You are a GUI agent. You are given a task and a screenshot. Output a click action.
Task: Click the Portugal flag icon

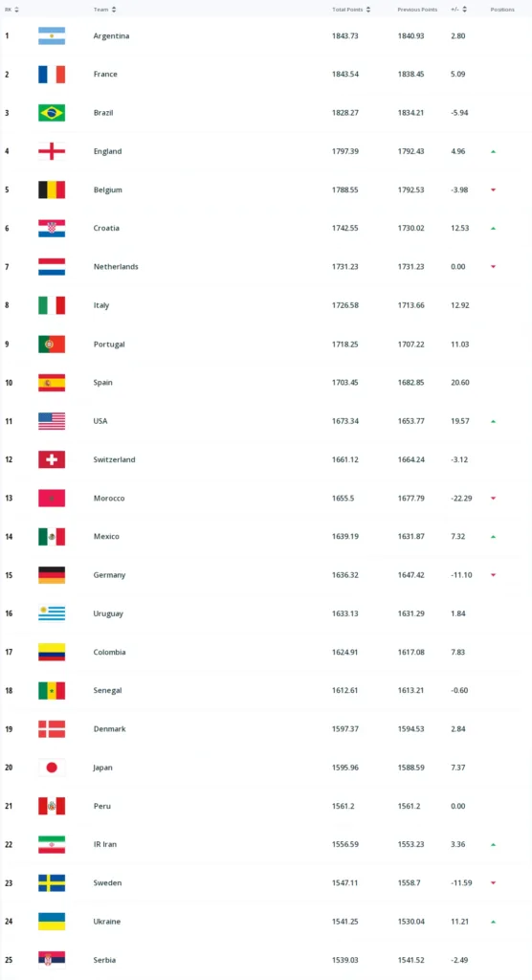(52, 344)
